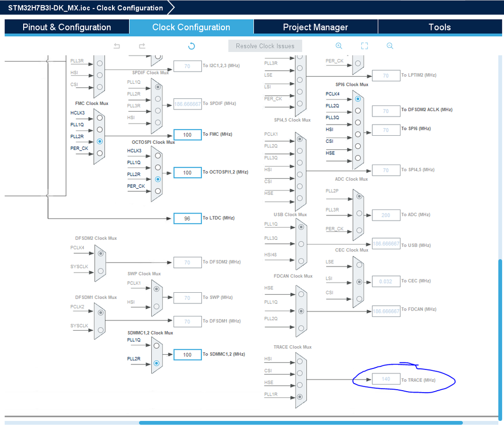
Task: Select PLL2R in FMC Clock Mux
Action: pos(100,141)
